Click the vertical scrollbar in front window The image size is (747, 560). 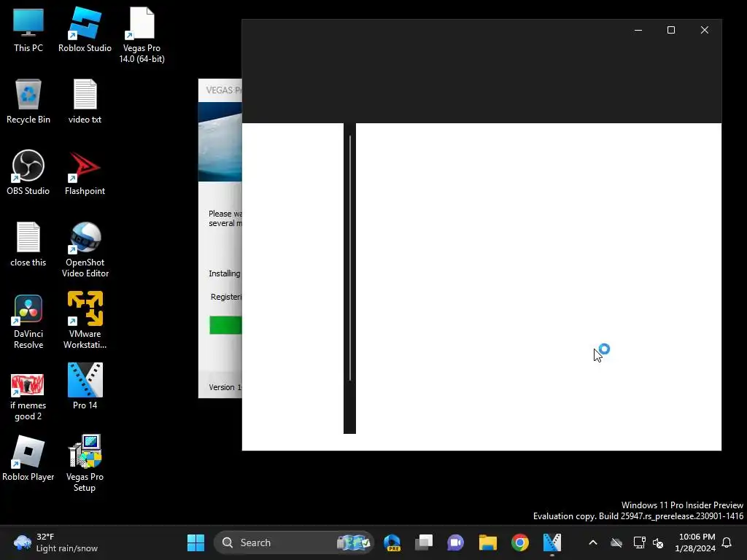tap(349, 259)
